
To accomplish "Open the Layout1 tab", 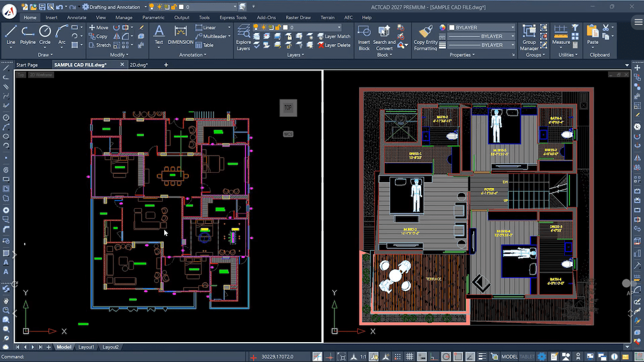I will click(x=86, y=347).
